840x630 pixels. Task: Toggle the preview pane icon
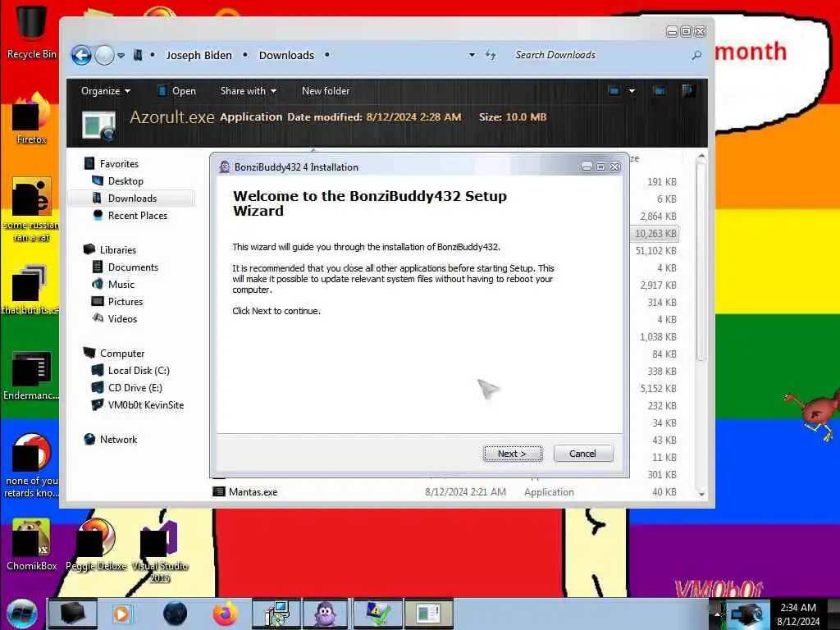660,91
